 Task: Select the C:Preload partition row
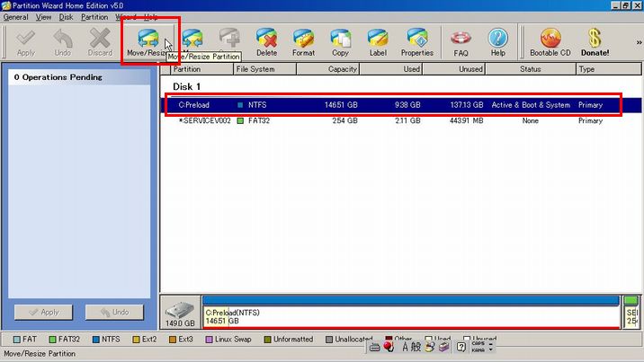[401, 105]
